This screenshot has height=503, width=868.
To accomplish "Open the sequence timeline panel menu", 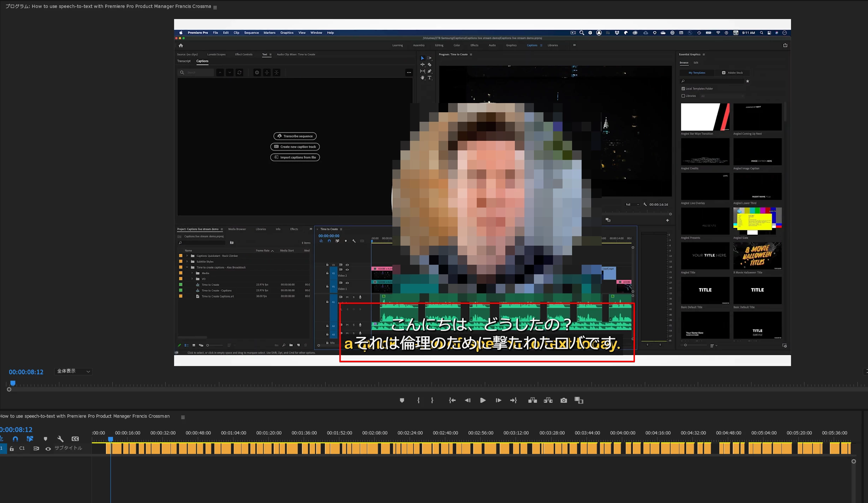I will pyautogui.click(x=183, y=417).
